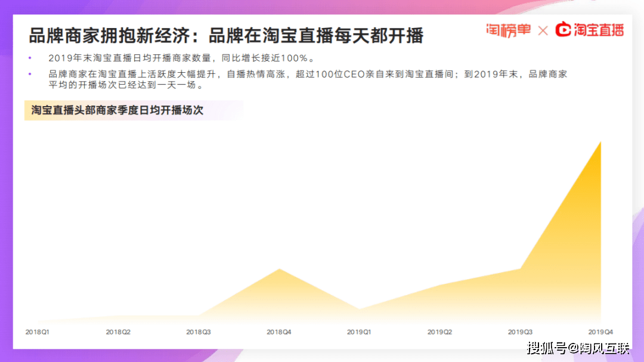
Task: Click the 2019Q1 axis label
Action: (360, 332)
